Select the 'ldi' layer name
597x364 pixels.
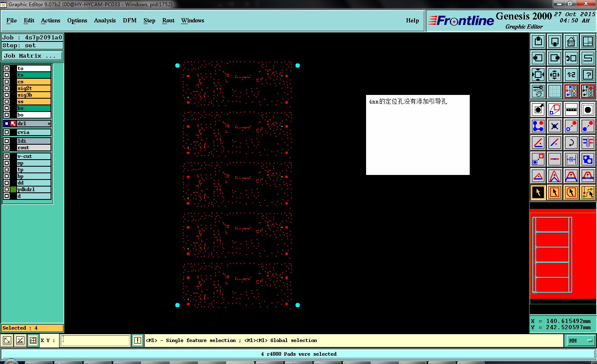[x=34, y=141]
